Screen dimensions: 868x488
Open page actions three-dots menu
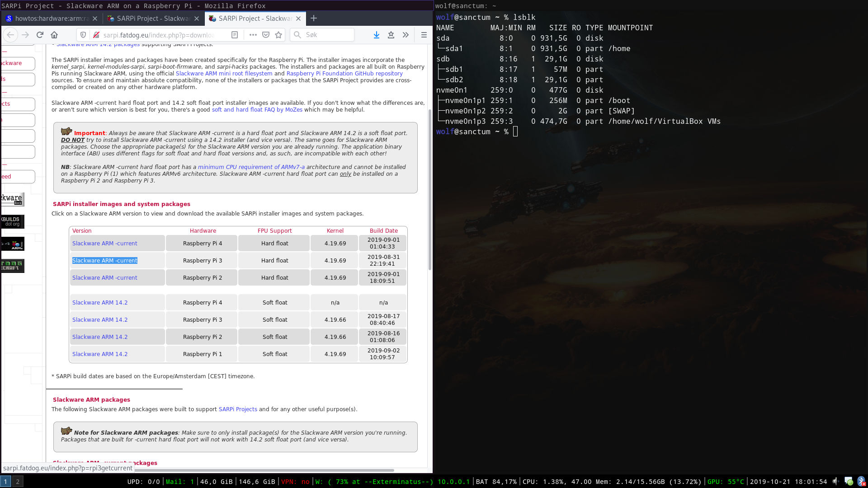point(253,35)
